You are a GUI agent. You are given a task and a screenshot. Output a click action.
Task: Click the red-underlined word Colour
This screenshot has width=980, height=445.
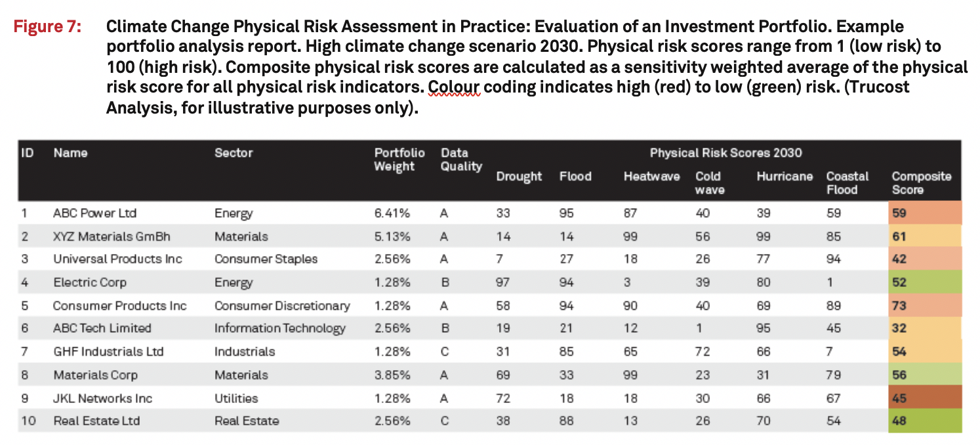click(x=454, y=87)
